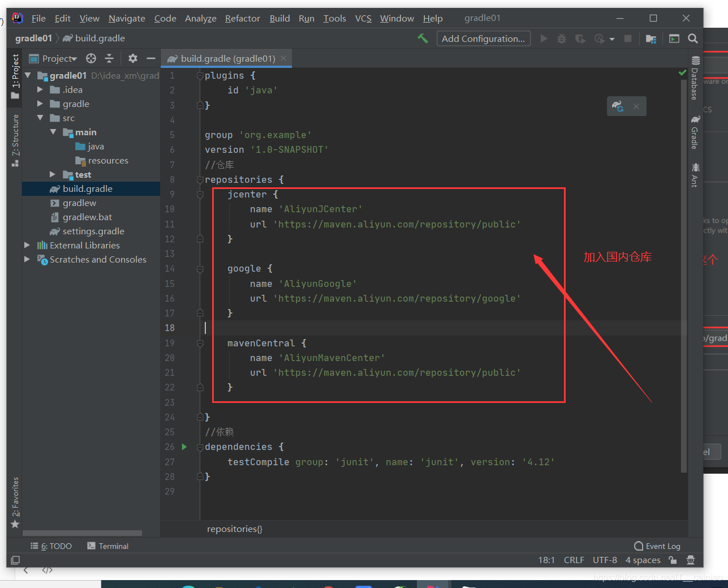Open Project panel settings gear

133,58
